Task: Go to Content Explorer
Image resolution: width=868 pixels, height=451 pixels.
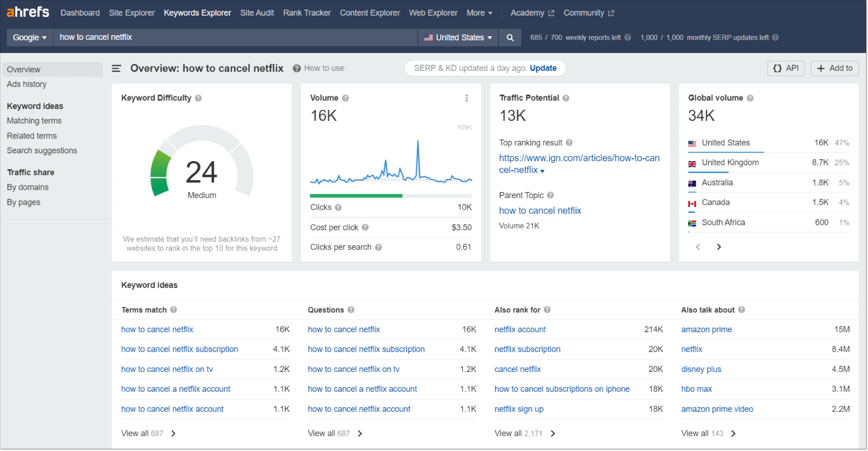Action: [370, 13]
